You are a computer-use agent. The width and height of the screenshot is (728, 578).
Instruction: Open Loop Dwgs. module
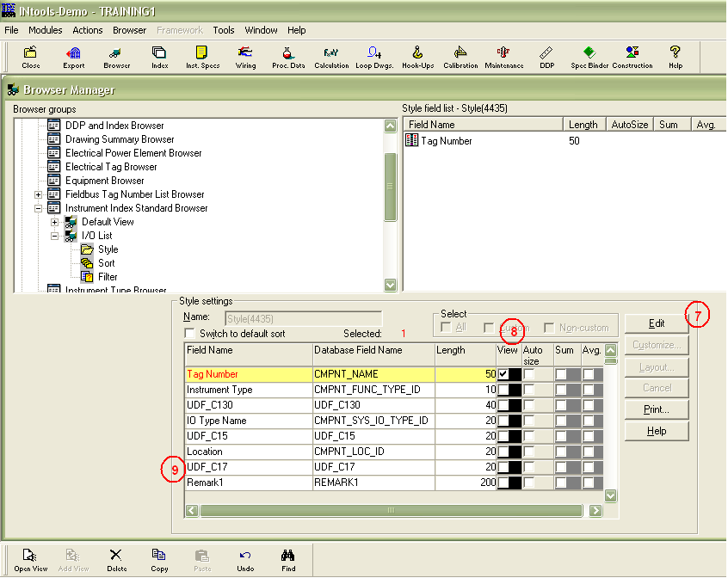[373, 56]
